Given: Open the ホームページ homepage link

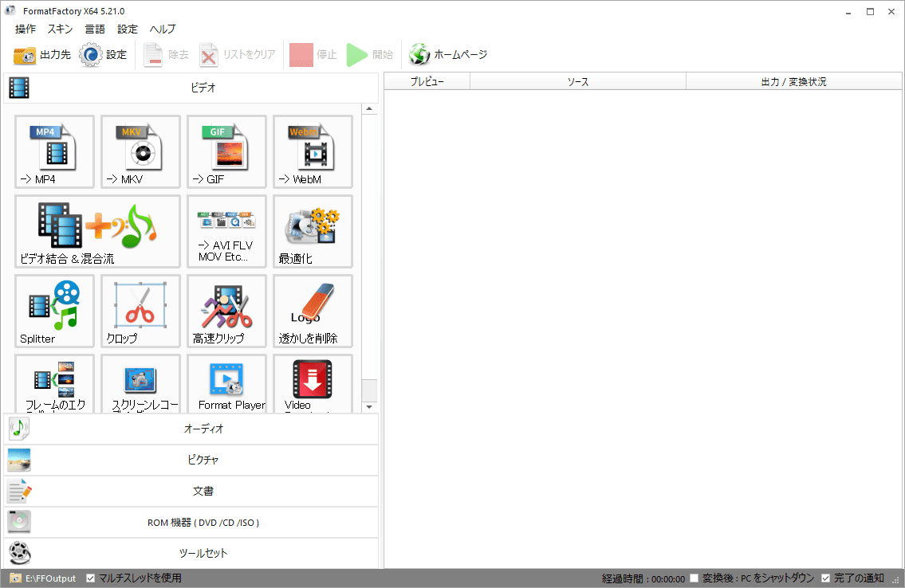Looking at the screenshot, I should 448,55.
